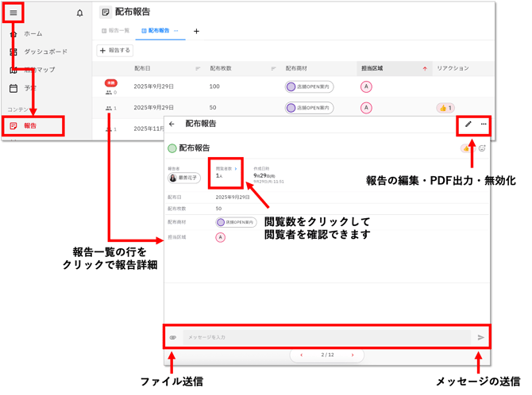Sort by 担当区域 column header
The height and width of the screenshot is (395, 532).
tap(372, 68)
